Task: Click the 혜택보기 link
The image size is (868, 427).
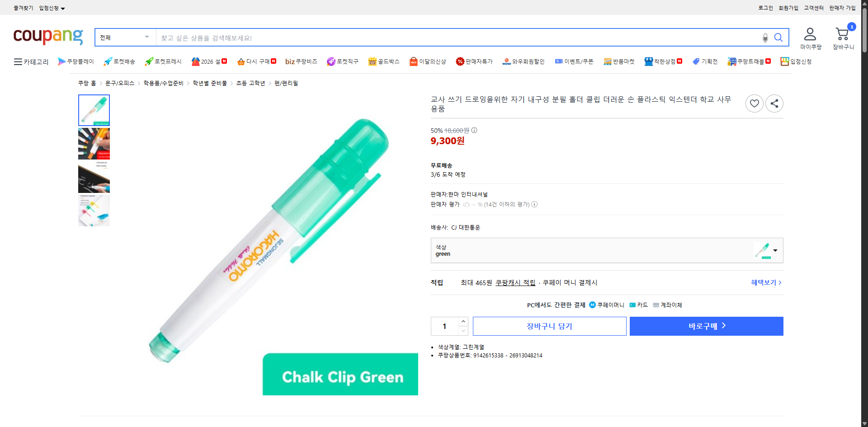Action: 764,282
